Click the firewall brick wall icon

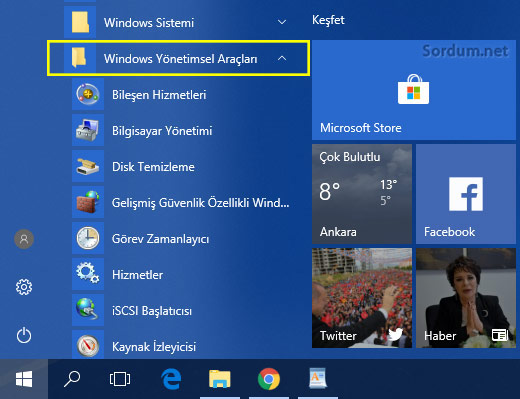[88, 202]
